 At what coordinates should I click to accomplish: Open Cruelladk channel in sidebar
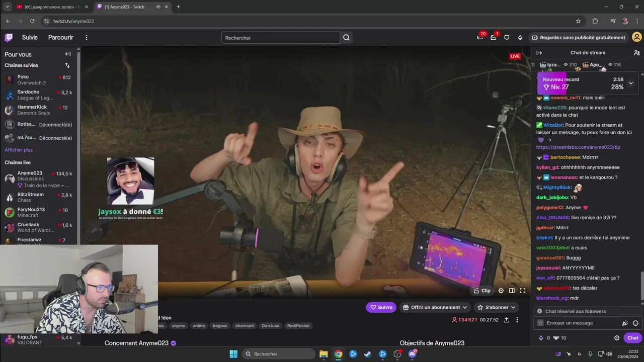pos(39,227)
